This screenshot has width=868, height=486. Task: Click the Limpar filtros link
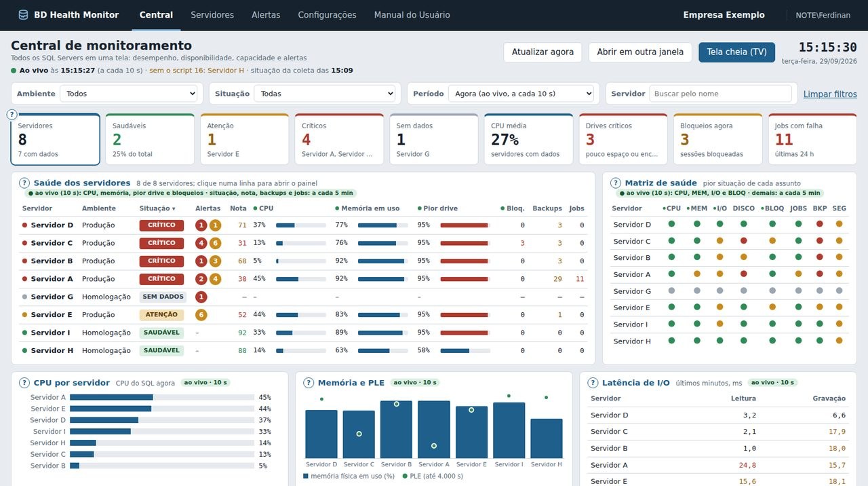point(830,94)
